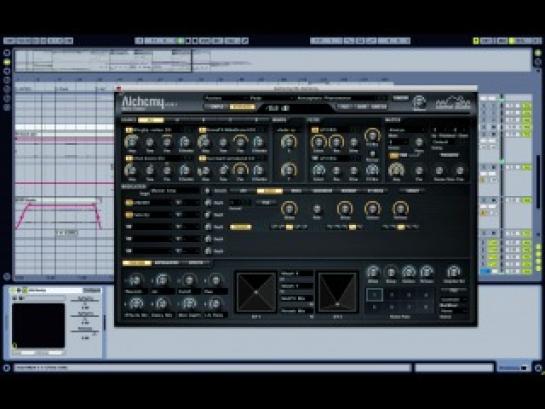
Task: Click the Morph Y knob
Action: (288, 169)
